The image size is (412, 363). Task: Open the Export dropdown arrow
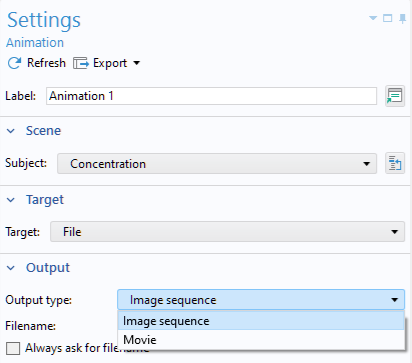tap(136, 63)
